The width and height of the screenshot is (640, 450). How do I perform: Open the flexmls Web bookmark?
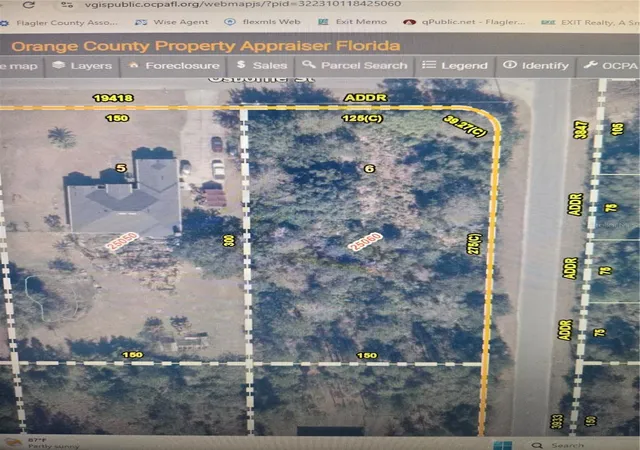coord(263,22)
